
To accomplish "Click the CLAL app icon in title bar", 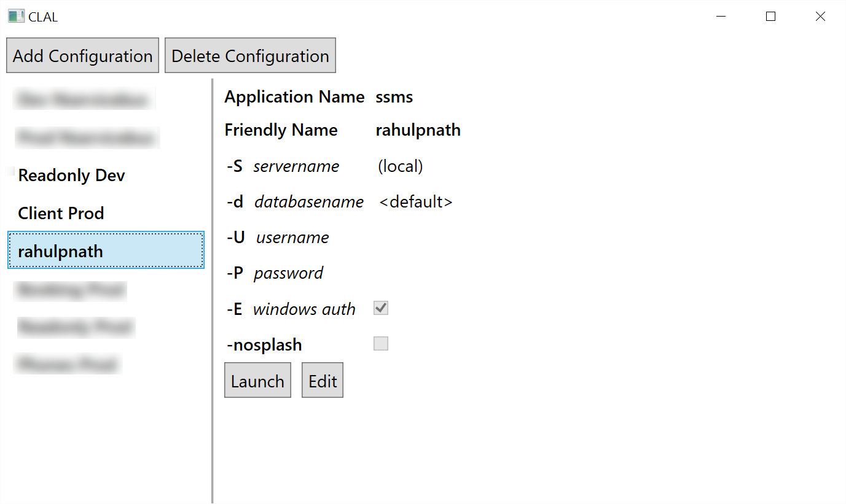I will point(16,17).
